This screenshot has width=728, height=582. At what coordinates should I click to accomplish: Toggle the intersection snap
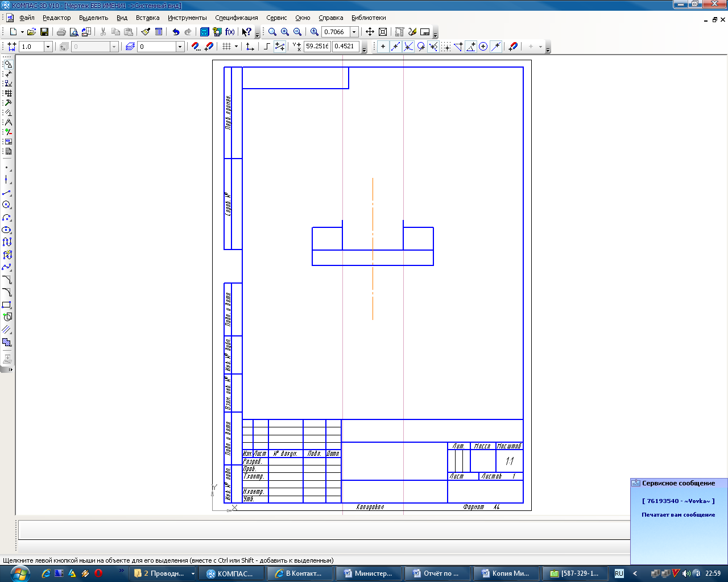click(x=408, y=47)
